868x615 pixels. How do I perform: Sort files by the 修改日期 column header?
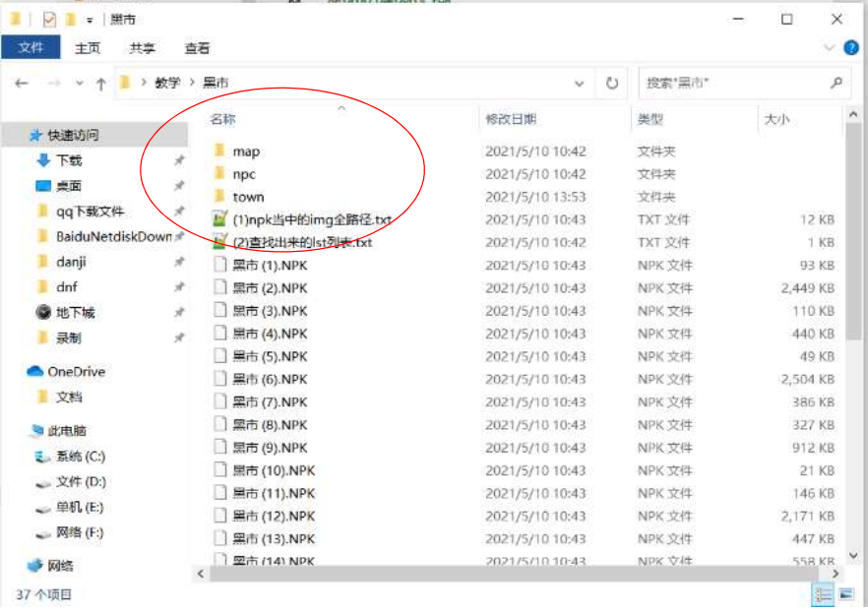[x=510, y=119]
